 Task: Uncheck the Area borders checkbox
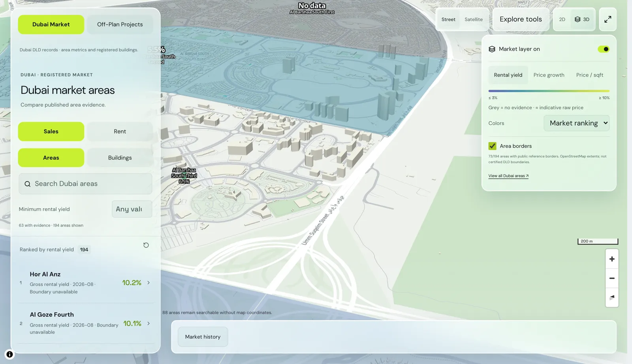[x=492, y=146]
